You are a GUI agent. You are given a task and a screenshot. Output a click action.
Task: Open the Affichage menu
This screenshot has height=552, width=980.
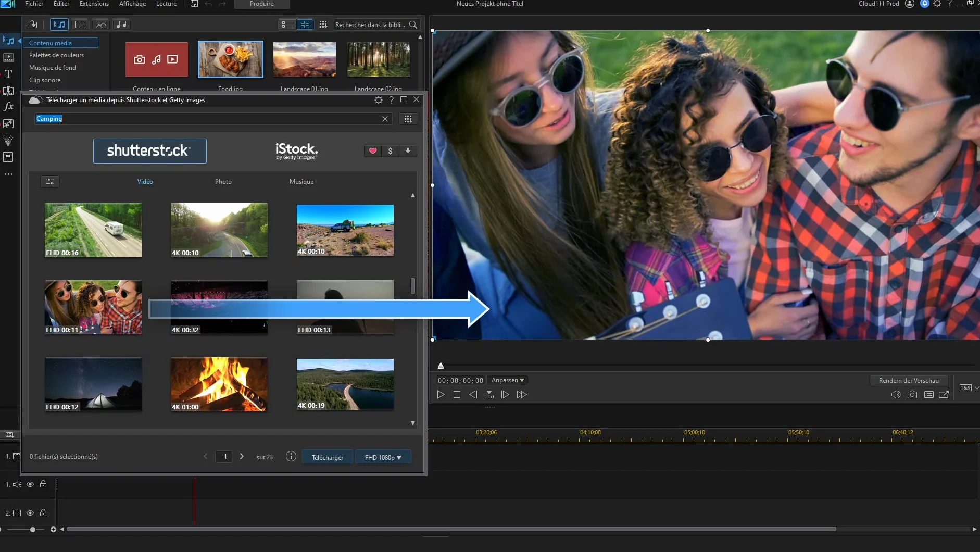click(x=133, y=4)
